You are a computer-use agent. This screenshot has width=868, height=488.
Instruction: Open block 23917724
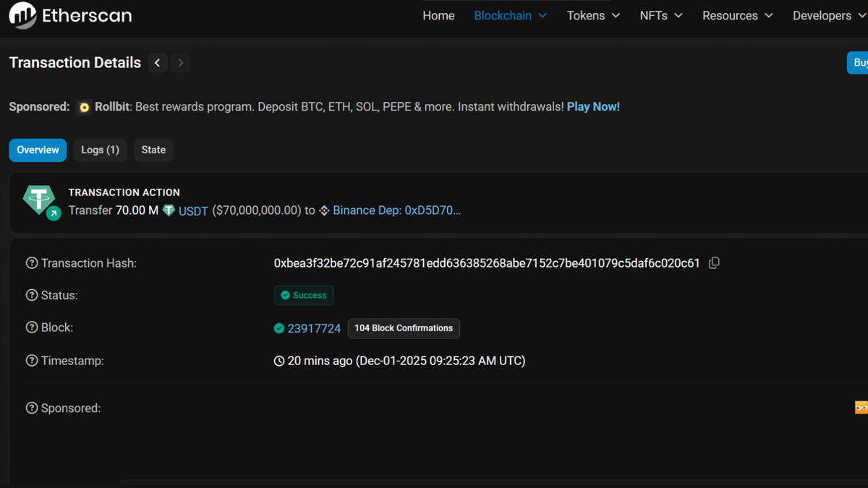314,328
